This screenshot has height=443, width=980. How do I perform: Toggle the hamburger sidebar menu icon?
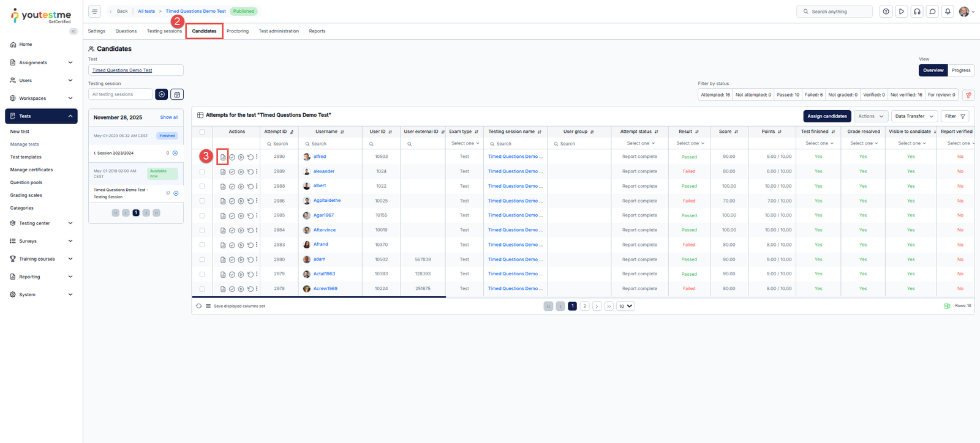click(x=94, y=12)
